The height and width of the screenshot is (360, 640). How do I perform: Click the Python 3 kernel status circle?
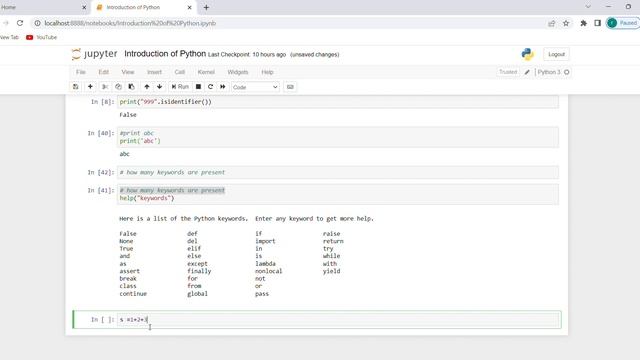tap(567, 72)
